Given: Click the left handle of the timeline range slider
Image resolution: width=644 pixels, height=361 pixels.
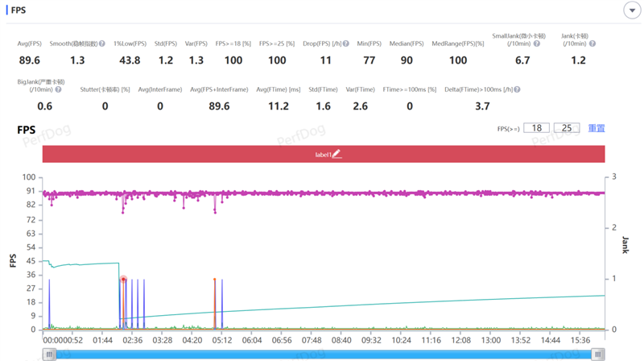Looking at the screenshot, I should tap(48, 354).
